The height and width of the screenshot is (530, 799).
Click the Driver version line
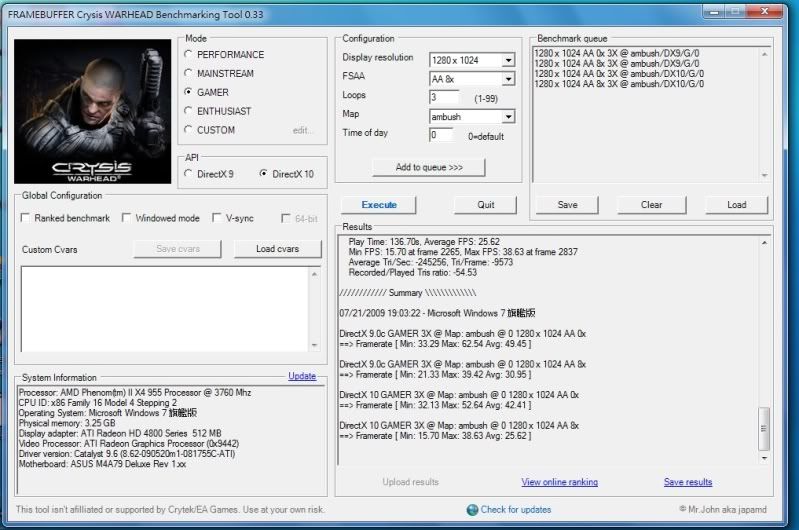tap(127, 454)
